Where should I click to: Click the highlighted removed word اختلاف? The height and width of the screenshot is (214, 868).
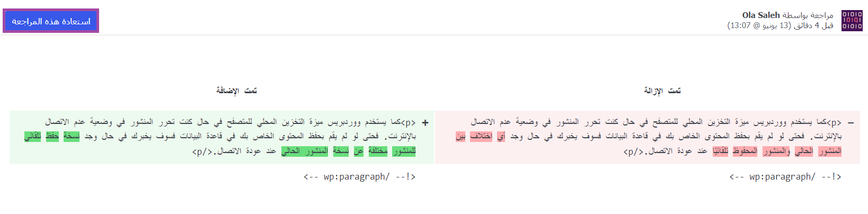(481, 137)
